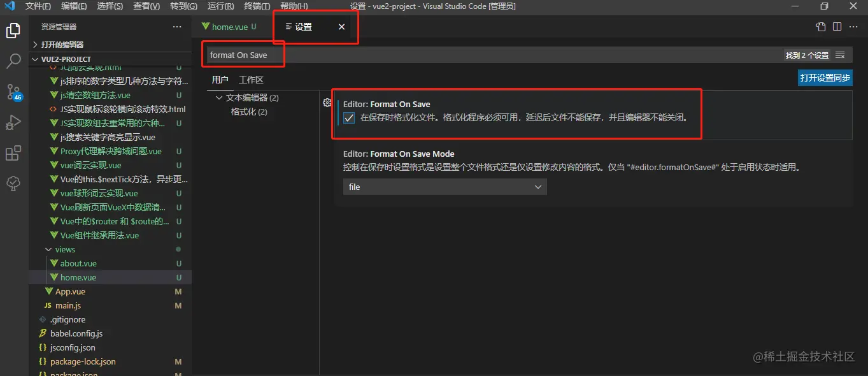Click the filter icon in settings search

[x=840, y=55]
